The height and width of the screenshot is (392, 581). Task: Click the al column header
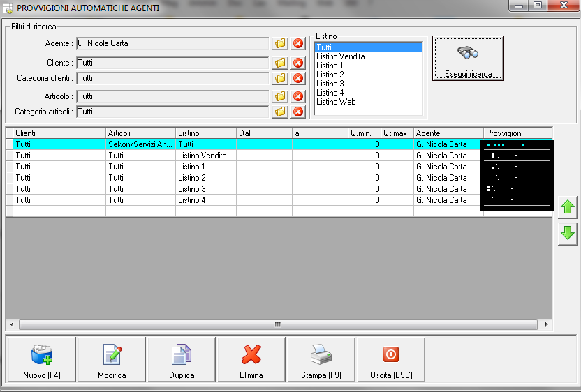(x=320, y=133)
